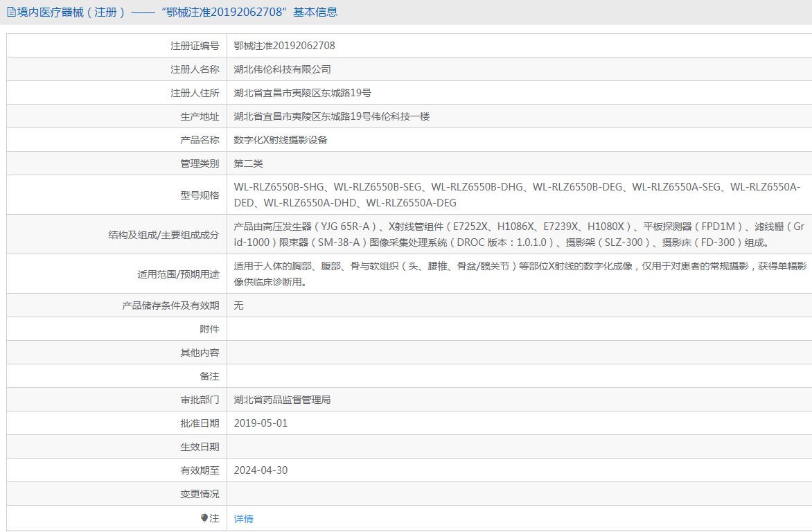Viewport: 812px width, 532px height.
Task: Click the document icon in the page header
Action: tap(10, 12)
